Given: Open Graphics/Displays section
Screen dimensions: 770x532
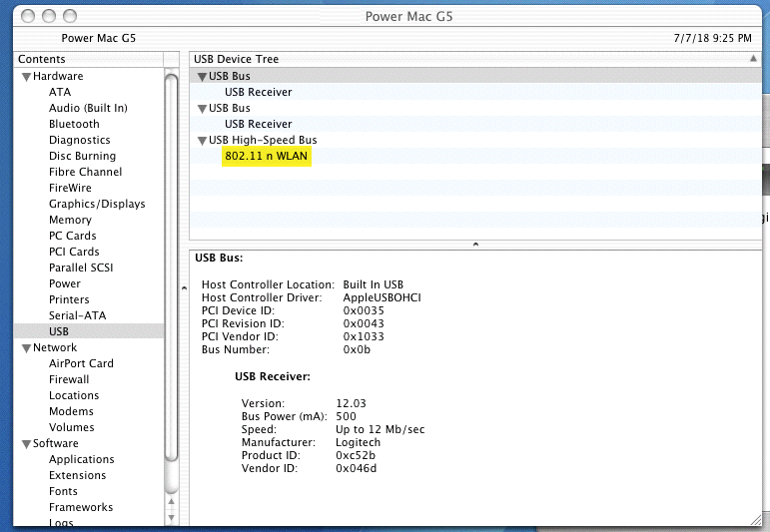Looking at the screenshot, I should [97, 204].
